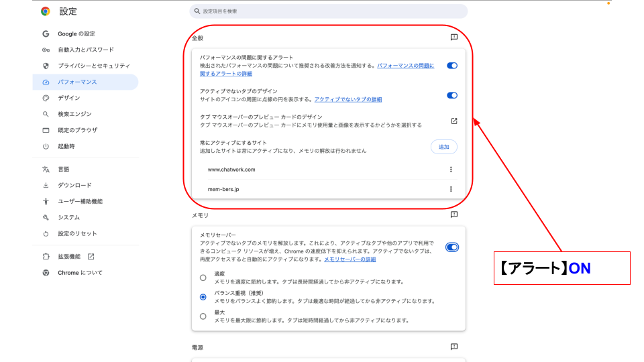
Task: Click the 設定項目を検索 search field
Action: pyautogui.click(x=329, y=11)
